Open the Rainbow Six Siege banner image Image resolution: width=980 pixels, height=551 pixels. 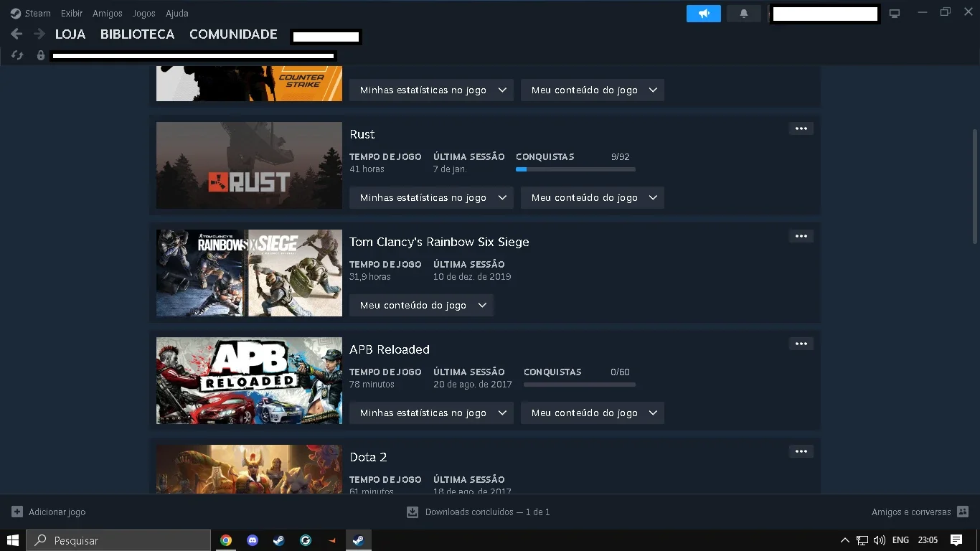click(x=249, y=273)
